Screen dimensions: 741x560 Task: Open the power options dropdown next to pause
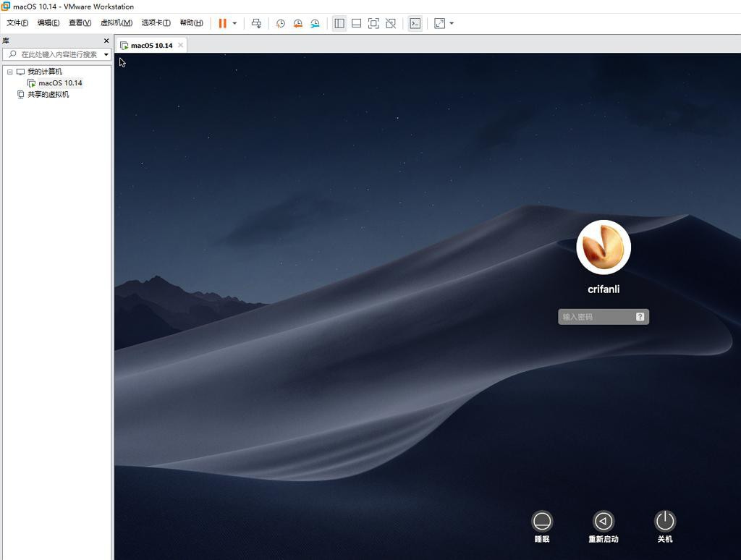click(234, 23)
